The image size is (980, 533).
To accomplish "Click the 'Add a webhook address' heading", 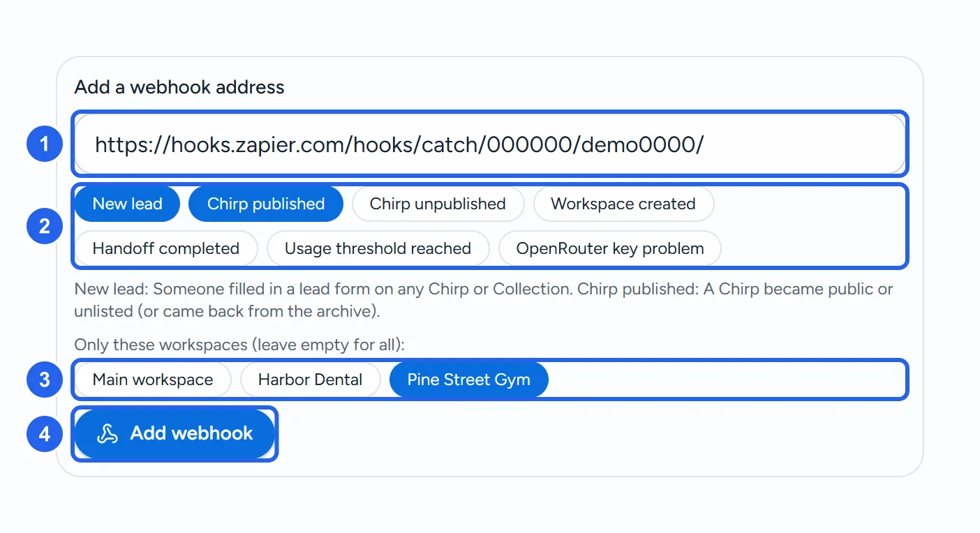I will tap(179, 87).
